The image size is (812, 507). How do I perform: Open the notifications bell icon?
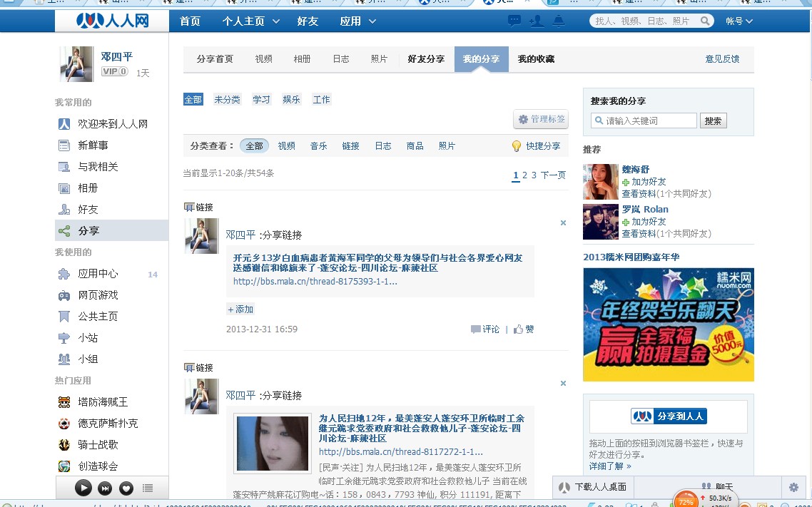[559, 21]
